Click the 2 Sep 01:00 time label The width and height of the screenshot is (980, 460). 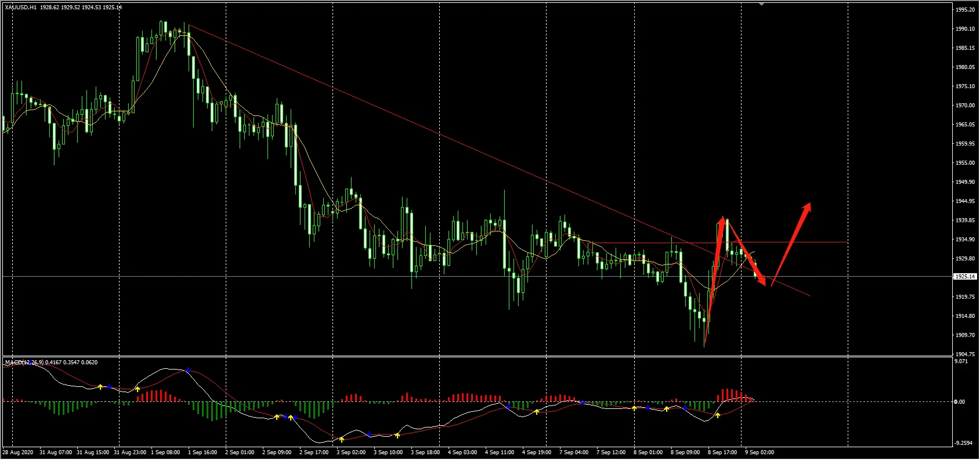tap(240, 452)
